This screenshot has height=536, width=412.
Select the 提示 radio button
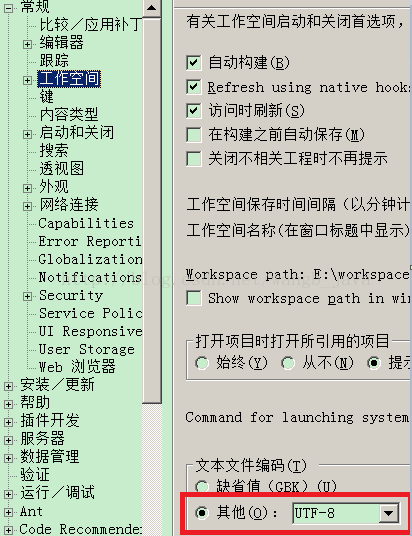[x=374, y=363]
